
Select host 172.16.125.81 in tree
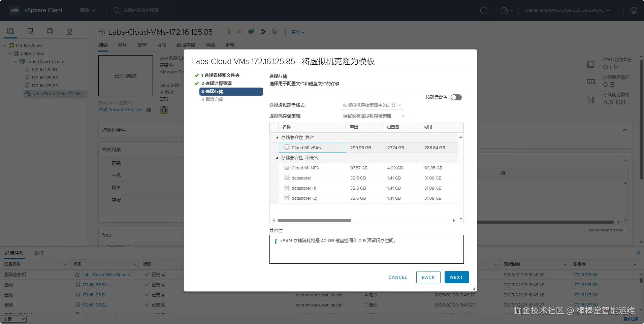coord(44,70)
